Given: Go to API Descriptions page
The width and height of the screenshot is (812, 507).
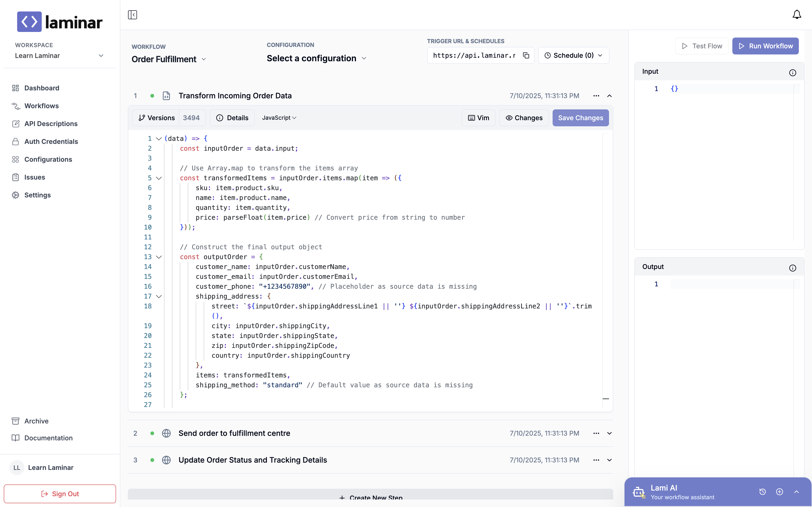Looking at the screenshot, I should coord(51,124).
